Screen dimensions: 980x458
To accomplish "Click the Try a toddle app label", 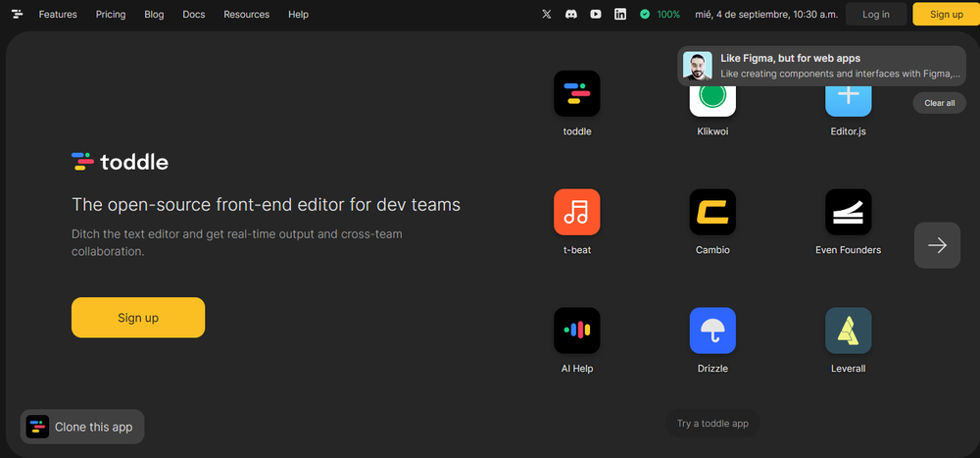I will [x=712, y=424].
